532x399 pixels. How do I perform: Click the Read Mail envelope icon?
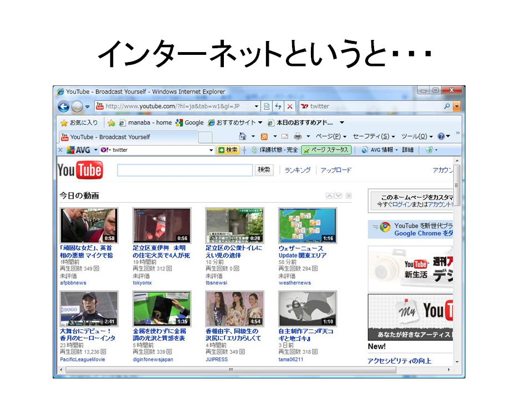[285, 136]
